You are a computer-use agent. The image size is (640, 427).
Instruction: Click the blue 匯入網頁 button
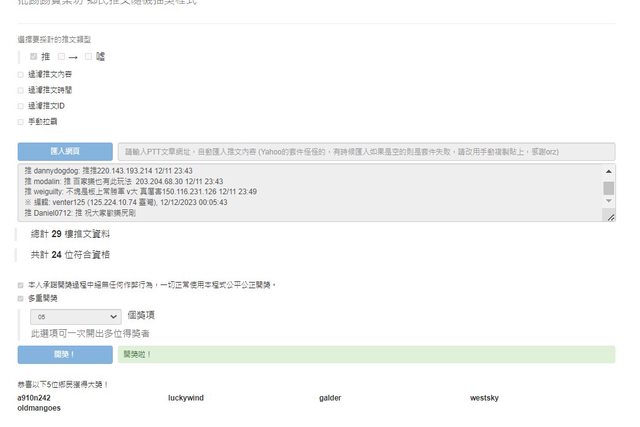click(65, 151)
